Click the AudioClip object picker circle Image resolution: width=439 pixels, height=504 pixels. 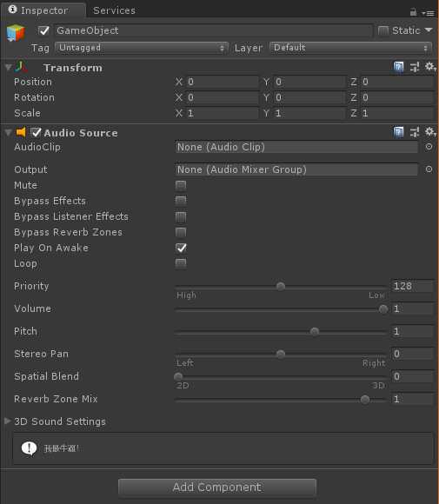(429, 147)
